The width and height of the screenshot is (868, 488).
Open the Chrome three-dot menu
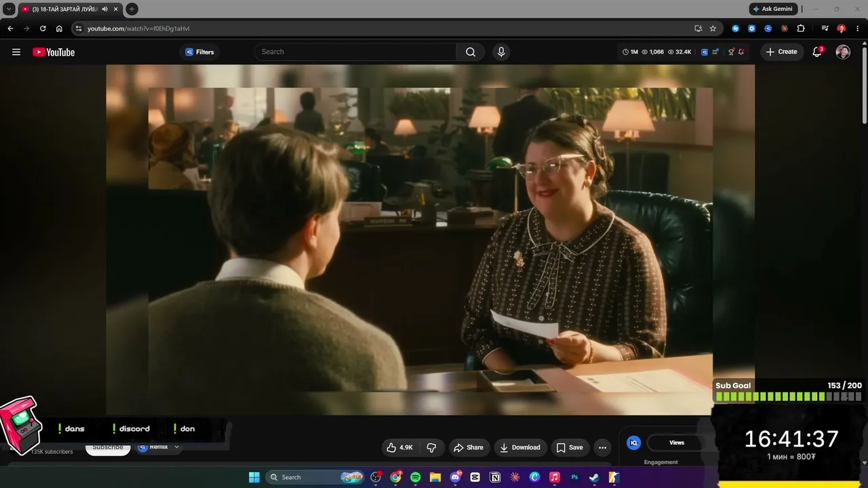click(856, 28)
